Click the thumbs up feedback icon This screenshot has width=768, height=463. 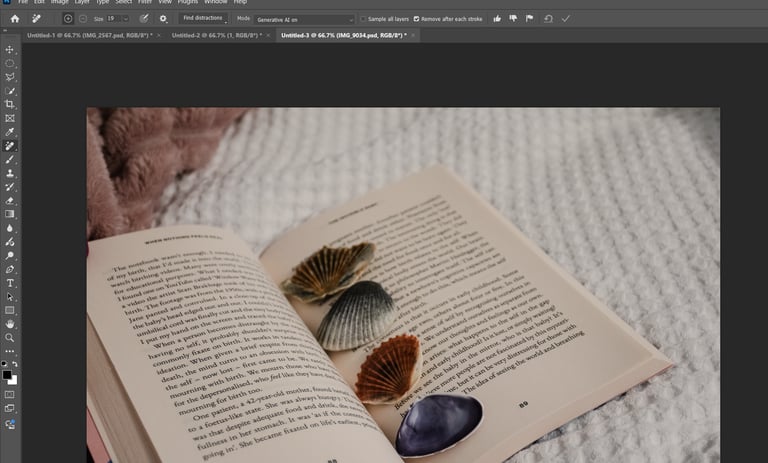[x=497, y=19]
